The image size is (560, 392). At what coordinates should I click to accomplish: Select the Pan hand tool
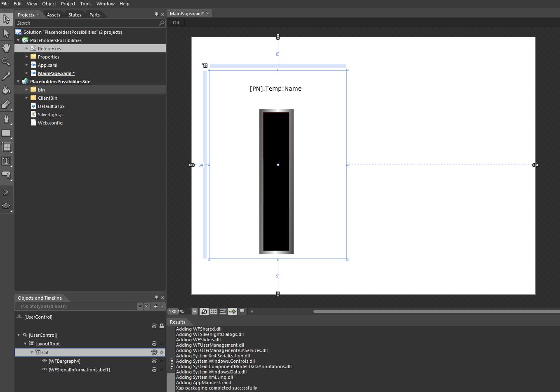click(6, 47)
